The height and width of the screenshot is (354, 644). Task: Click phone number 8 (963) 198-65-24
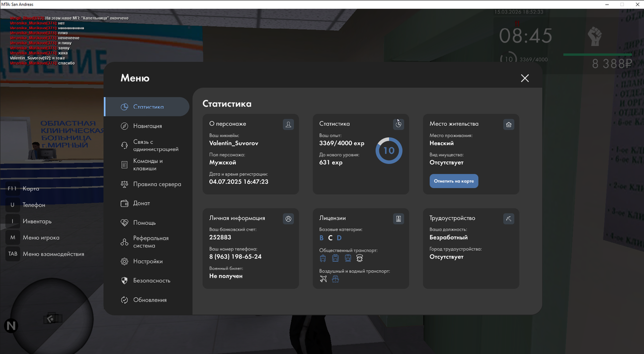(x=235, y=256)
